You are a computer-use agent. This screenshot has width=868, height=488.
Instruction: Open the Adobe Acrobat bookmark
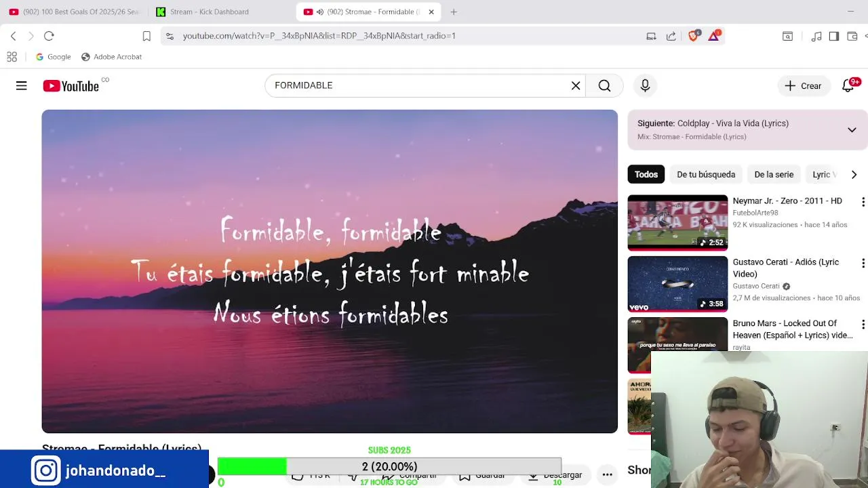[111, 57]
